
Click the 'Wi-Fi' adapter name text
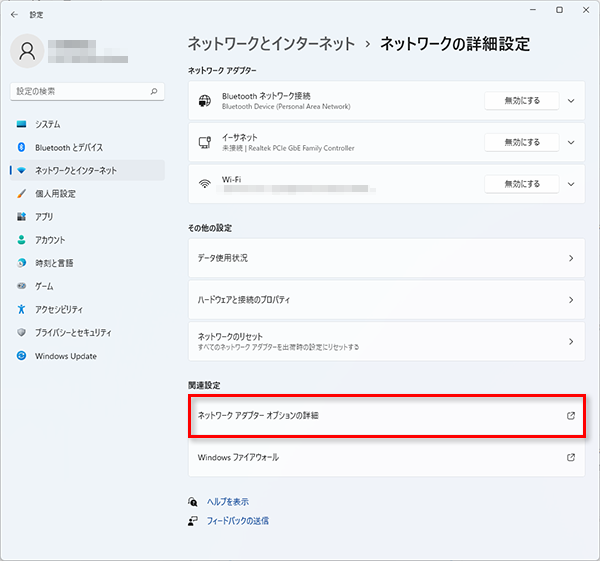[x=232, y=179]
